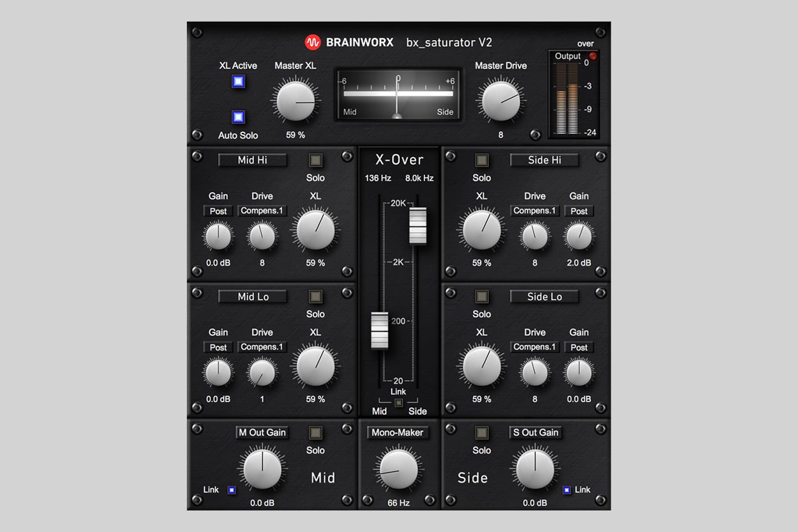
Task: Click the Brainworx logo icon
Action: pos(313,42)
